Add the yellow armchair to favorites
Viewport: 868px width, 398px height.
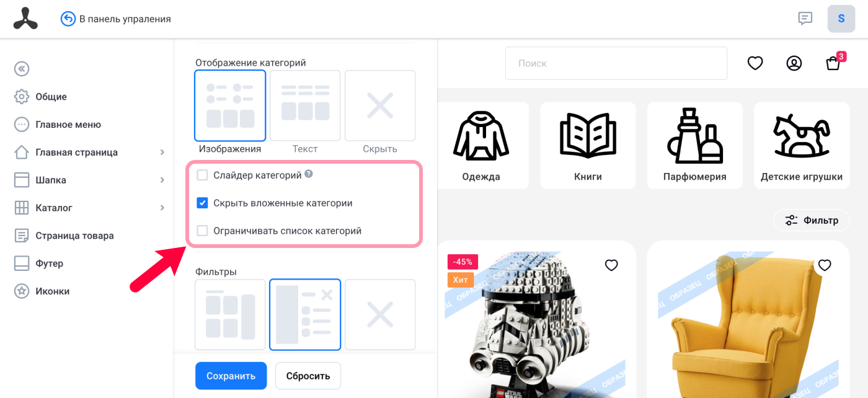(825, 265)
